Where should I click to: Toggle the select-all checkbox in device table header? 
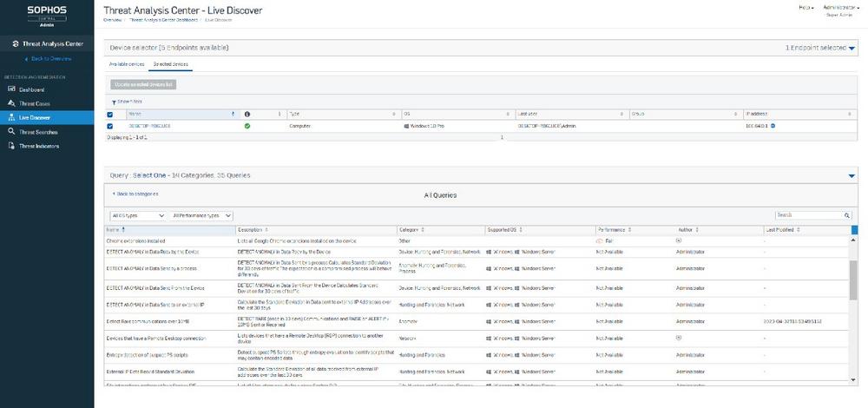109,114
